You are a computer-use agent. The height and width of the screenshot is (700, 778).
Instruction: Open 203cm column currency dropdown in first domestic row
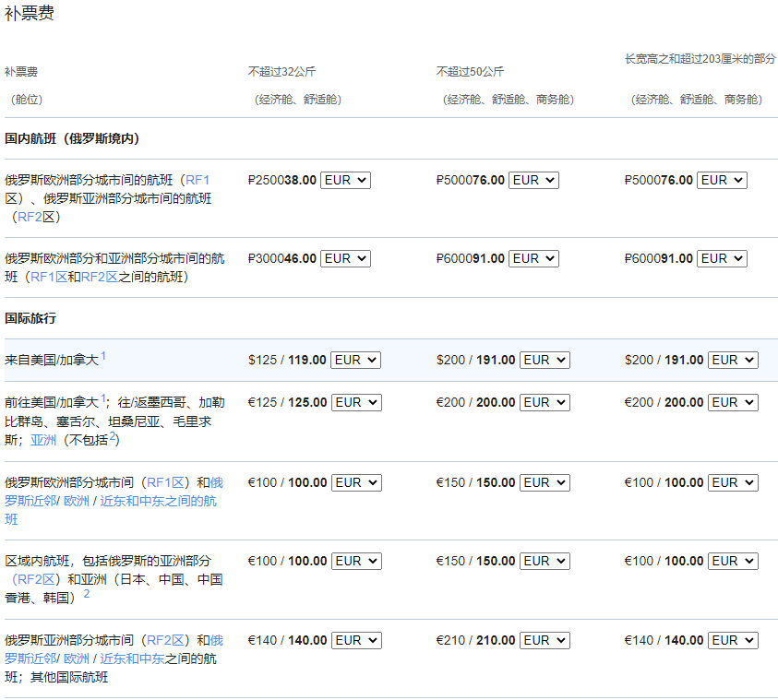click(722, 180)
